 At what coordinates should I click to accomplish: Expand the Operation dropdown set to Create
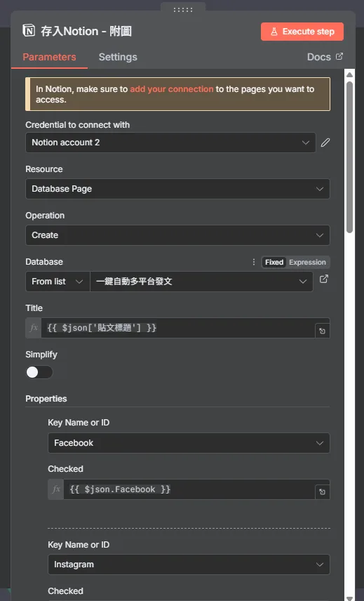click(x=177, y=235)
